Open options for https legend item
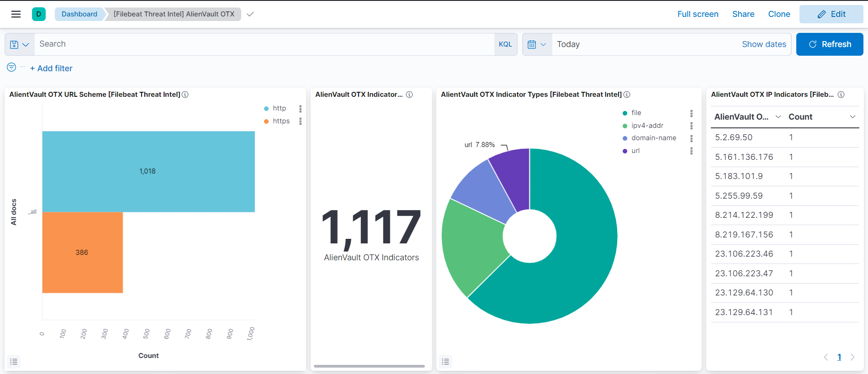 (x=300, y=121)
